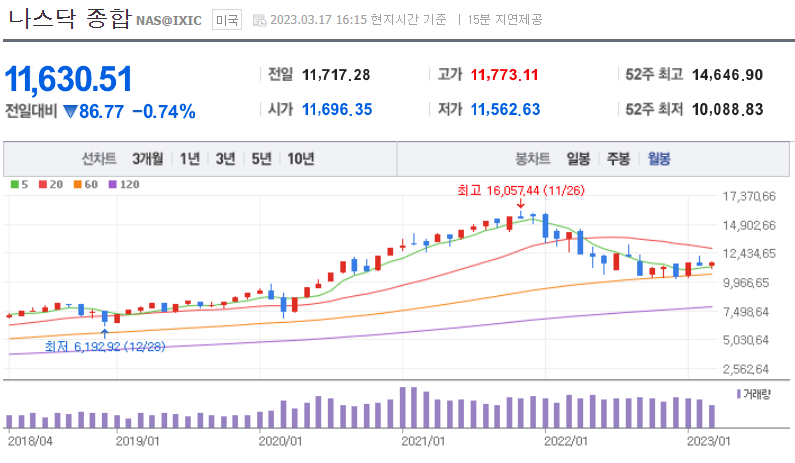
Task: Switch to 주봉 weekly candle chart
Action: tap(618, 159)
